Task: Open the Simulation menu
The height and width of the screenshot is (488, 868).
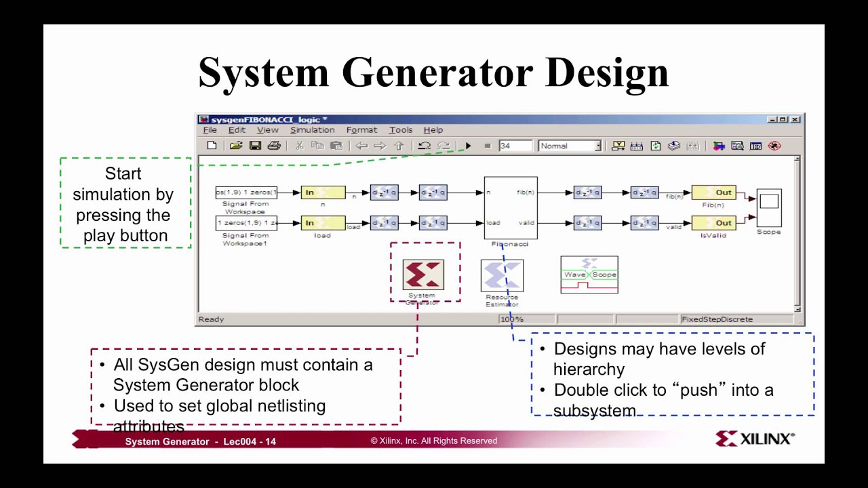Action: click(312, 130)
